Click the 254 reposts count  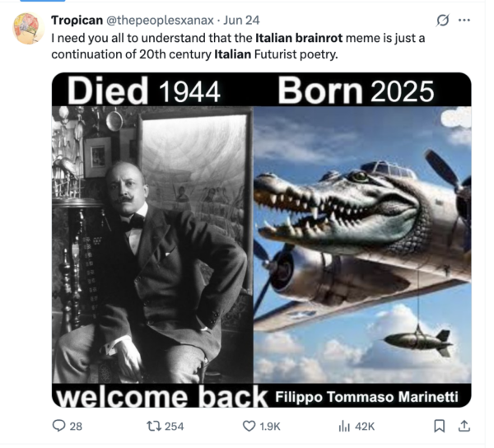pyautogui.click(x=174, y=426)
